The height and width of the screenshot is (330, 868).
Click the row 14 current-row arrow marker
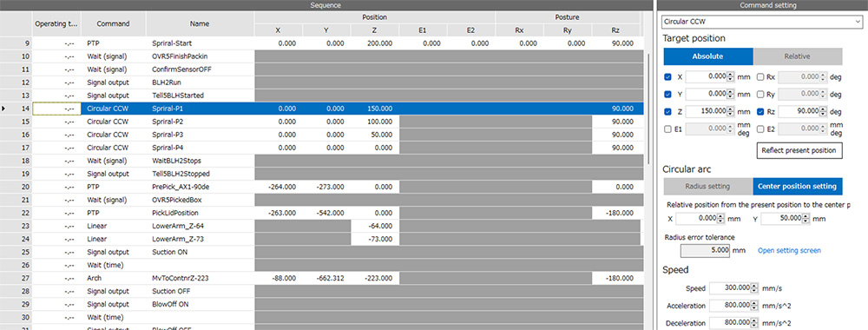pos(4,109)
